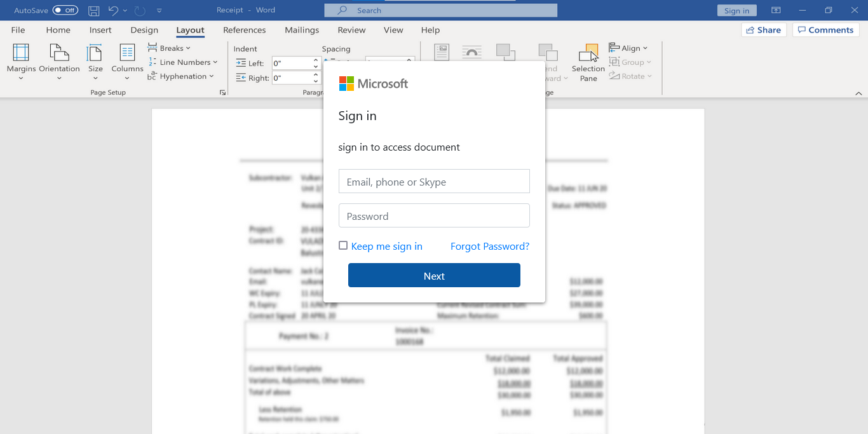Click the "Receipt - Word" window title
868x434 pixels.
point(246,10)
